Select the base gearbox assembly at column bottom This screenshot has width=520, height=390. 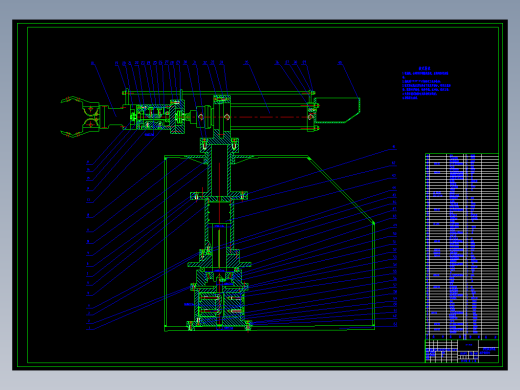pos(219,307)
